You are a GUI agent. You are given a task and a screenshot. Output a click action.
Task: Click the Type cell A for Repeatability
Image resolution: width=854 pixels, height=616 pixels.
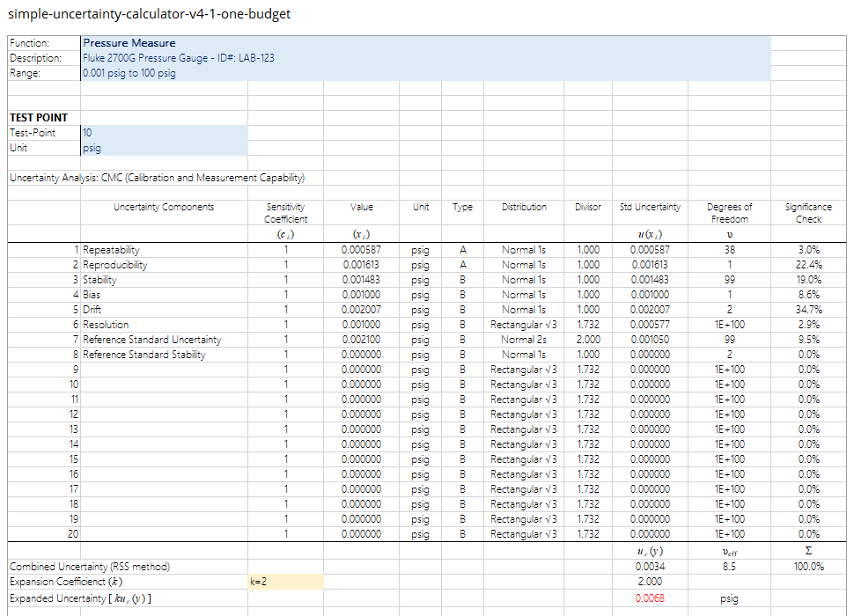click(462, 250)
